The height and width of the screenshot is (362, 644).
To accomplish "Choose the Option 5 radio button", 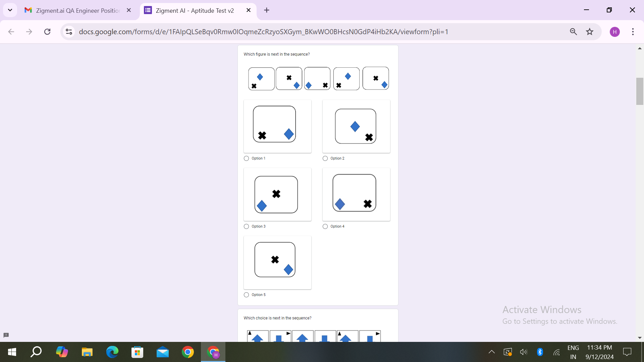I will tap(247, 295).
